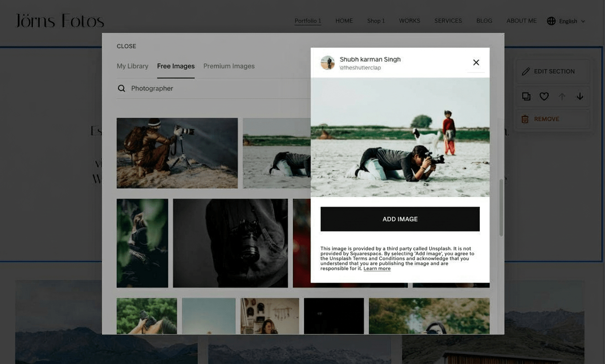The height and width of the screenshot is (364, 605).
Task: Click the duplicate section icon
Action: pyautogui.click(x=526, y=96)
